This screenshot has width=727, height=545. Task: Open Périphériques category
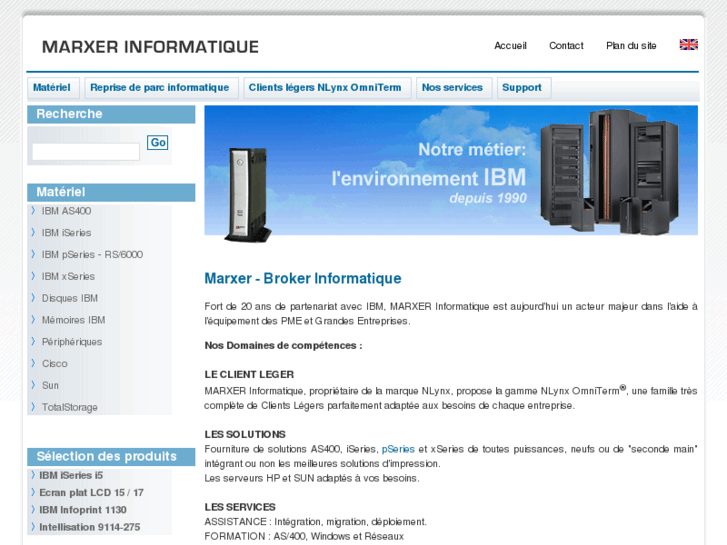(72, 342)
